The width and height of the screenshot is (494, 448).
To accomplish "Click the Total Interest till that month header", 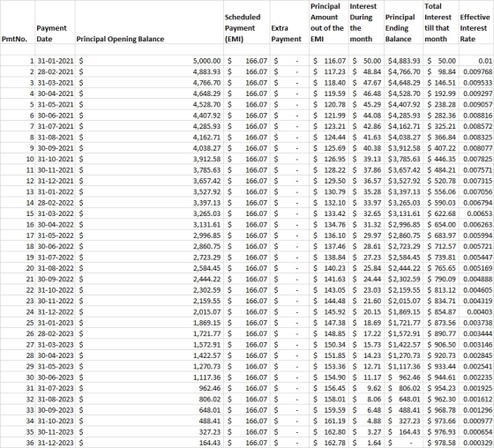I will [x=441, y=22].
